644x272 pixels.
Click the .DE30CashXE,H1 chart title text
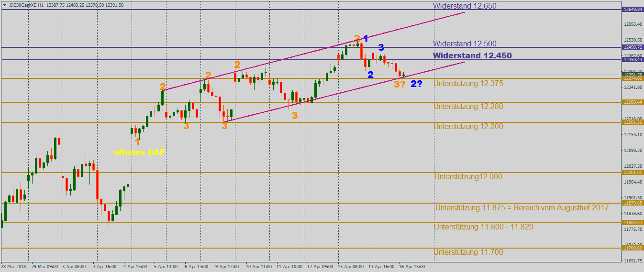click(x=26, y=5)
